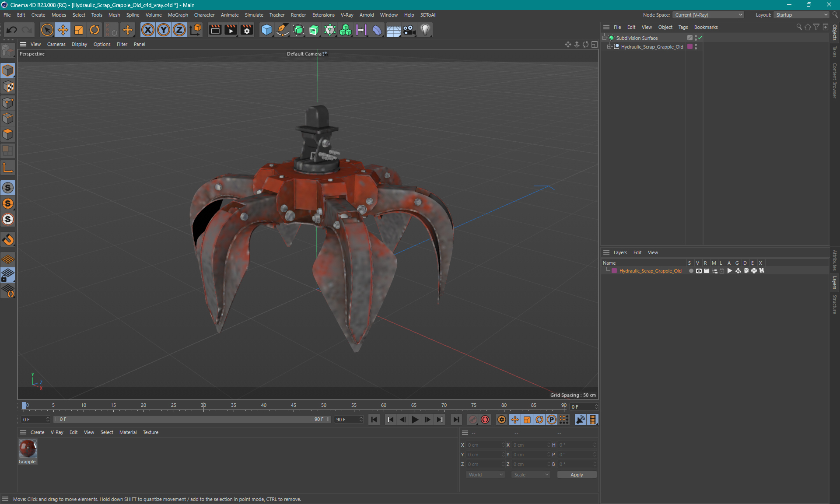Click the Coordinate System icon

coord(196,30)
